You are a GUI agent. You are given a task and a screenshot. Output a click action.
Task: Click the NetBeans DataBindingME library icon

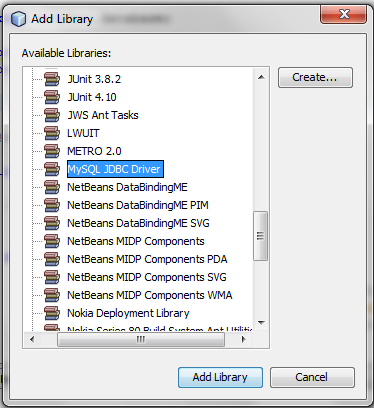click(x=52, y=187)
